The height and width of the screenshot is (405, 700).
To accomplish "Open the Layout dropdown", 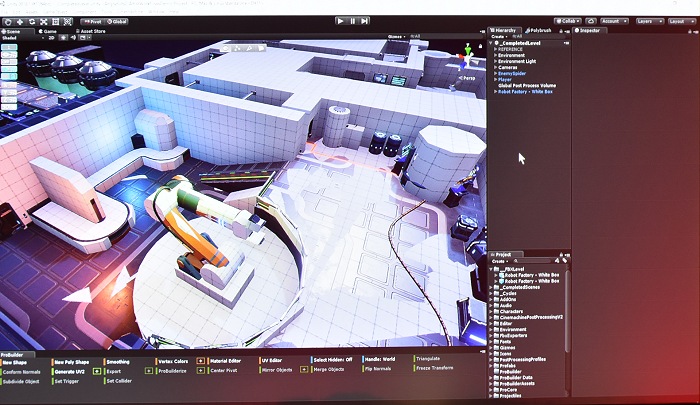I will [681, 21].
